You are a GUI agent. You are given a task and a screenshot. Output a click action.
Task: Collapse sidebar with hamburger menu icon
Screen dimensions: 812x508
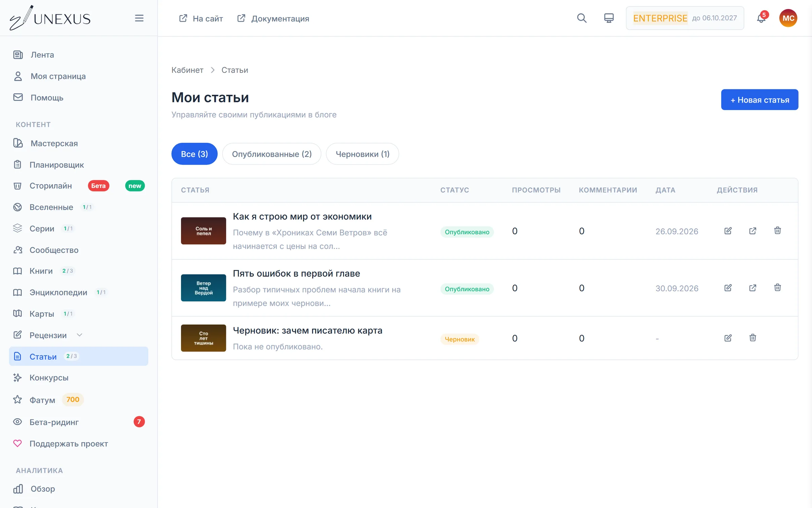139,18
